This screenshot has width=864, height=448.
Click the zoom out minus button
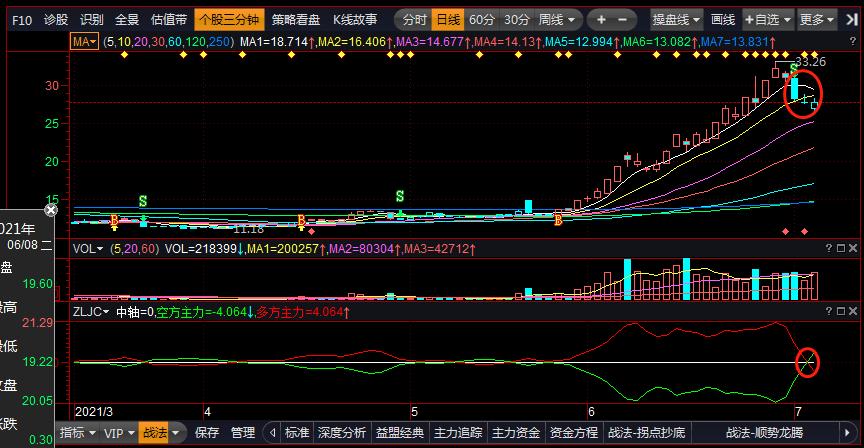tap(624, 20)
